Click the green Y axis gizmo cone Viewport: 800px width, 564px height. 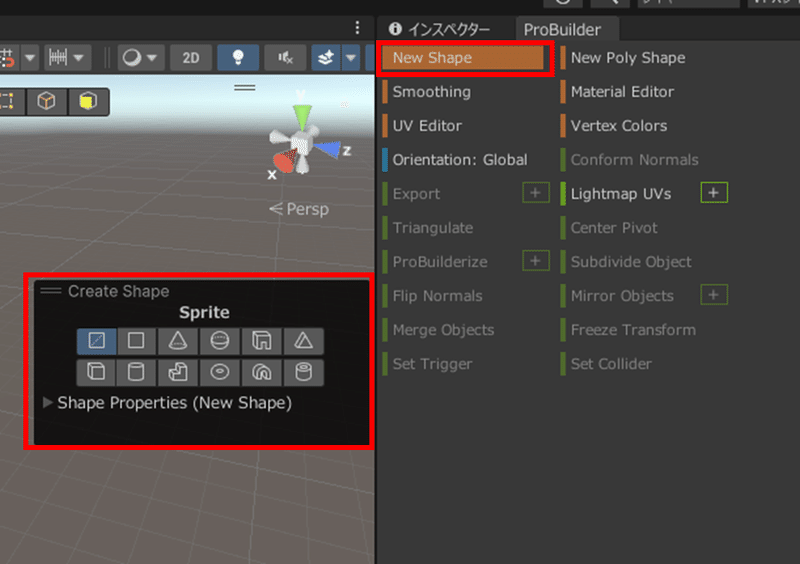click(302, 116)
